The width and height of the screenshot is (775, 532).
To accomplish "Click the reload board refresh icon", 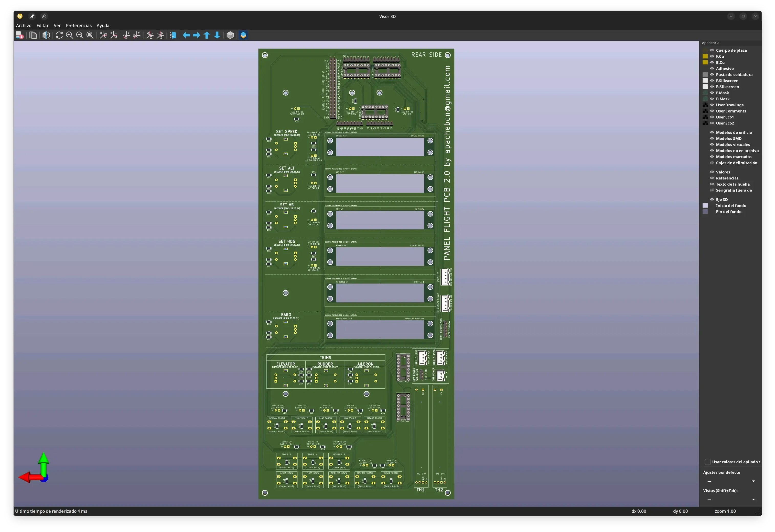I will 59,35.
